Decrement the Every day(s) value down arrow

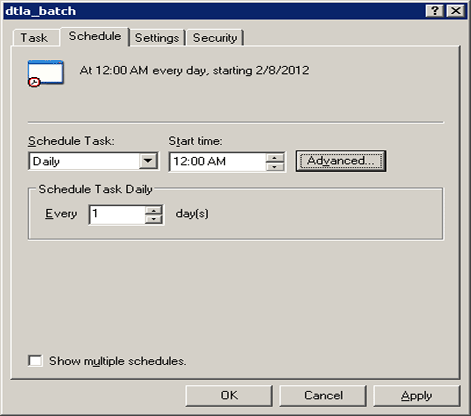pos(154,219)
